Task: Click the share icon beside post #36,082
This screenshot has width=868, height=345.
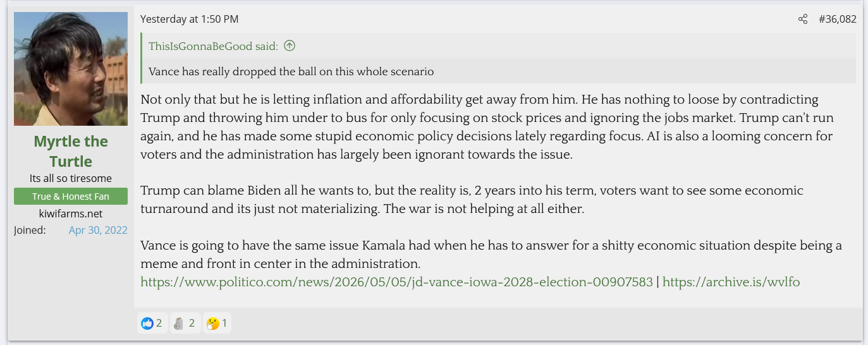Action: coord(803,19)
